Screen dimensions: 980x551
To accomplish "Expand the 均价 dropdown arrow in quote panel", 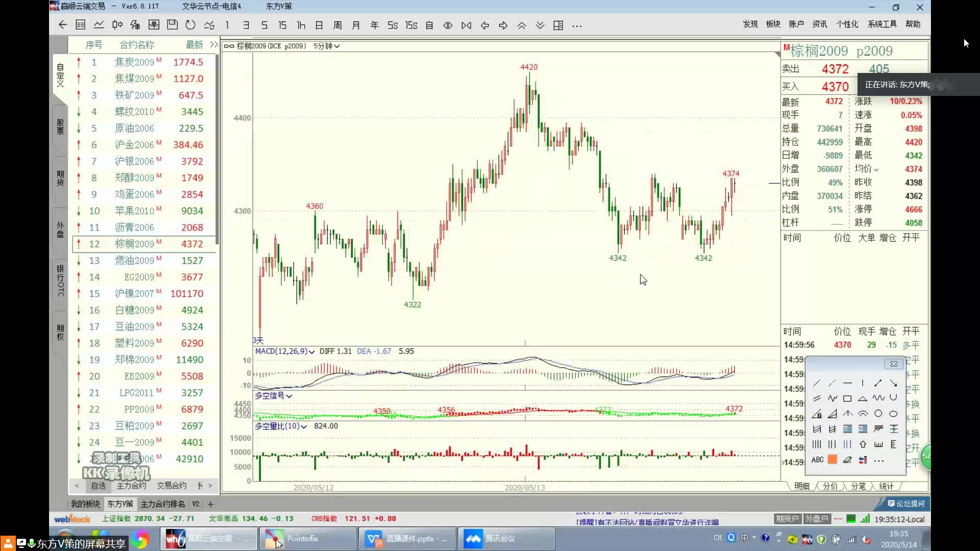I will (876, 170).
